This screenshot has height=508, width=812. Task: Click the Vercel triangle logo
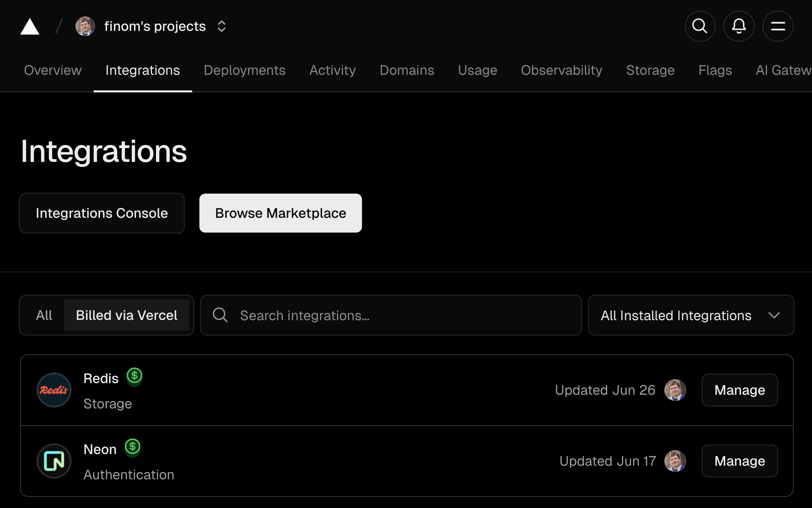click(30, 26)
